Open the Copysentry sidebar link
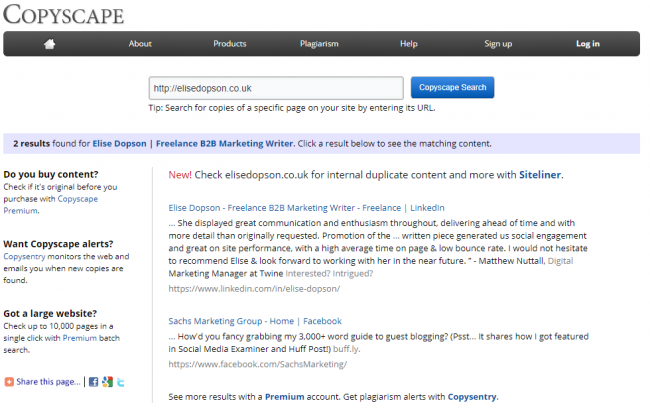 click(24, 256)
